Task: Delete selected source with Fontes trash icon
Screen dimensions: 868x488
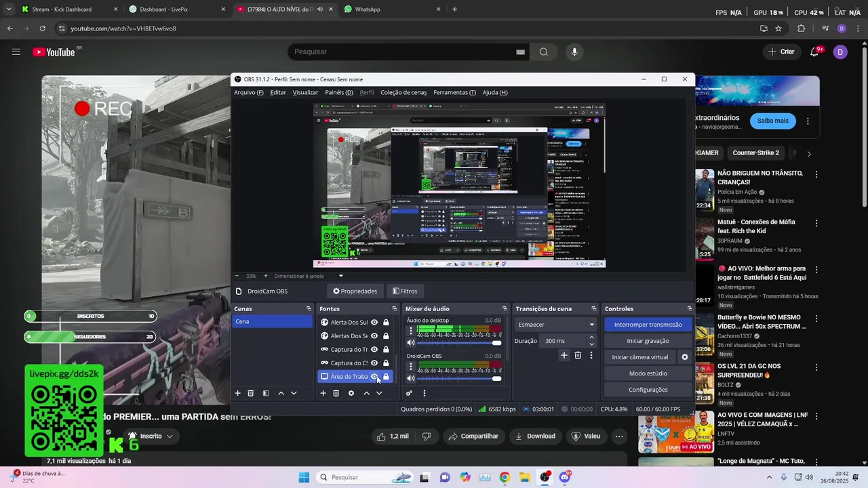Action: (x=336, y=393)
